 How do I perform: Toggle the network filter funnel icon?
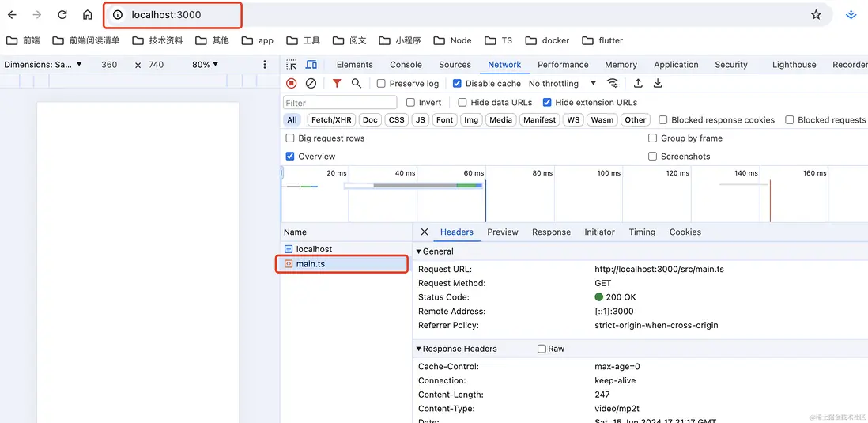(x=337, y=83)
